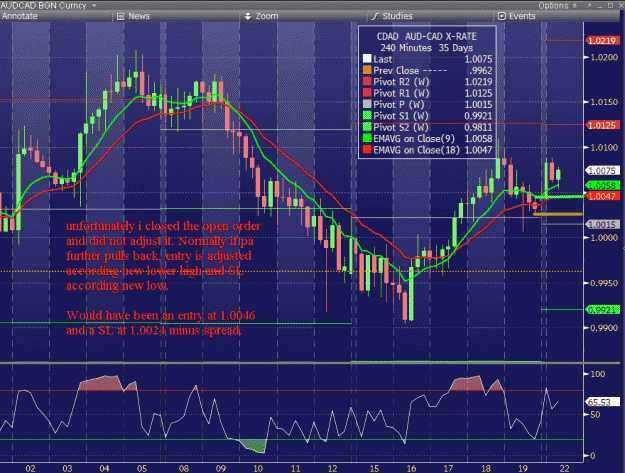Minimize the chart window
This screenshot has width=625, height=473.
[600, 6]
